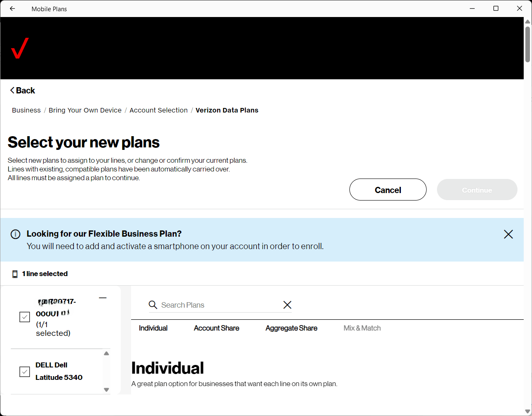Image resolution: width=532 pixels, height=416 pixels.
Task: Maximize the Mobile Plans window
Action: (x=495, y=9)
